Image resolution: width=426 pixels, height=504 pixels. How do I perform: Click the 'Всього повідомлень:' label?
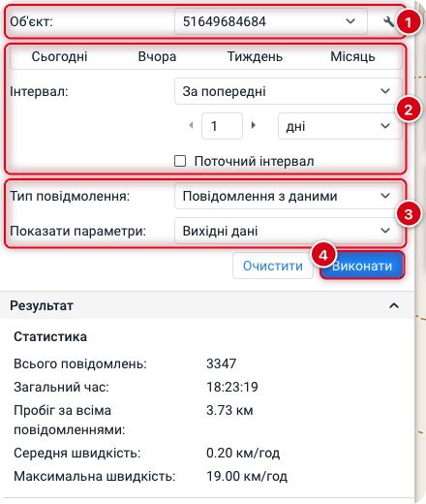coord(80,363)
